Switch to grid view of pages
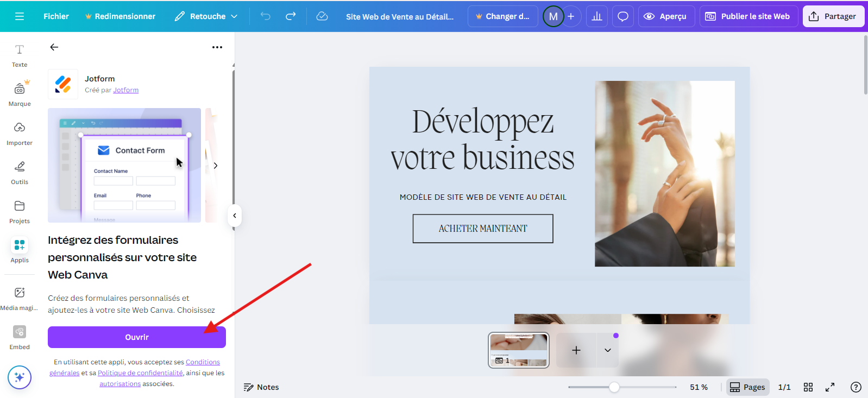868x398 pixels. pos(808,387)
